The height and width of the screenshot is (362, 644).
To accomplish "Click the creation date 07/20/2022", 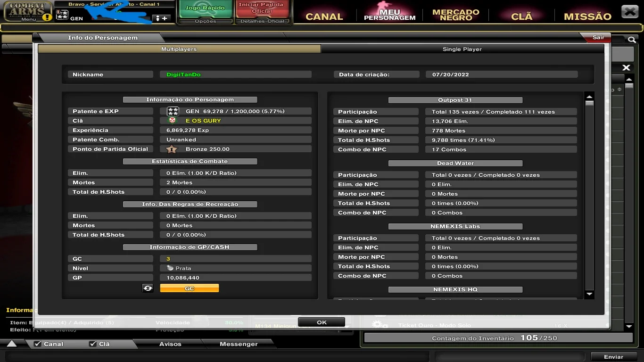I will point(450,74).
